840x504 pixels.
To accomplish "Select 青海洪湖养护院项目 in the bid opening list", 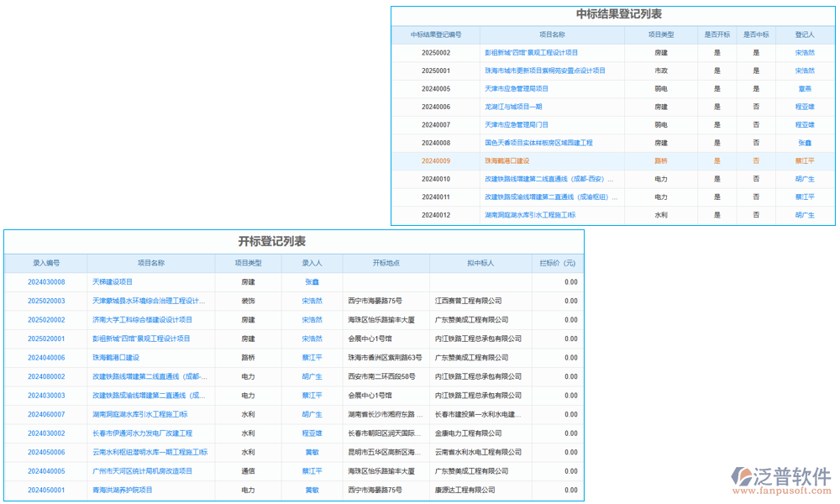I will tap(123, 490).
